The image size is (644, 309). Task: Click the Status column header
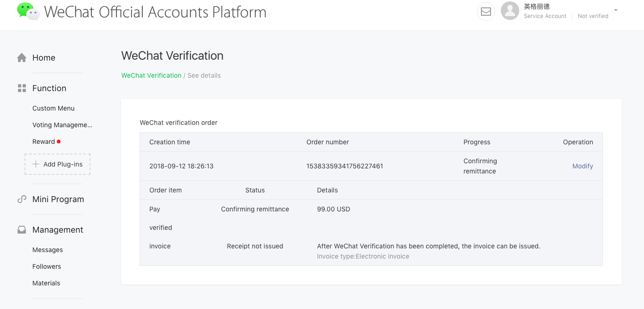[255, 190]
